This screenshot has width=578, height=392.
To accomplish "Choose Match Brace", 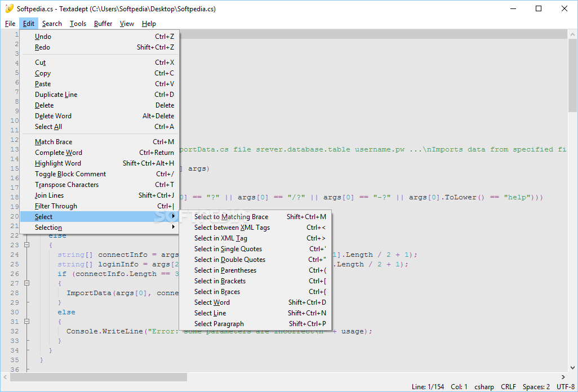I will click(x=100, y=142).
